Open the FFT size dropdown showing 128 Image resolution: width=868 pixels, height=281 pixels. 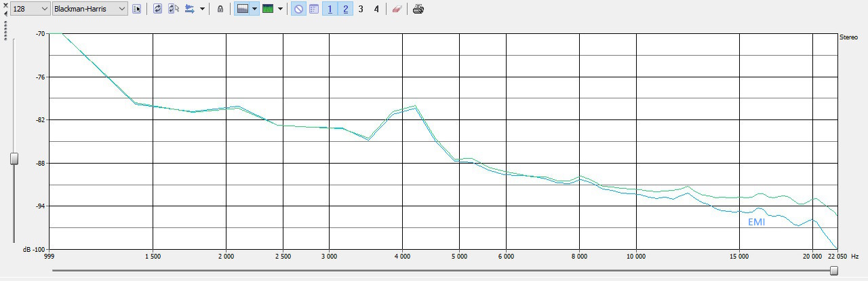coord(30,9)
